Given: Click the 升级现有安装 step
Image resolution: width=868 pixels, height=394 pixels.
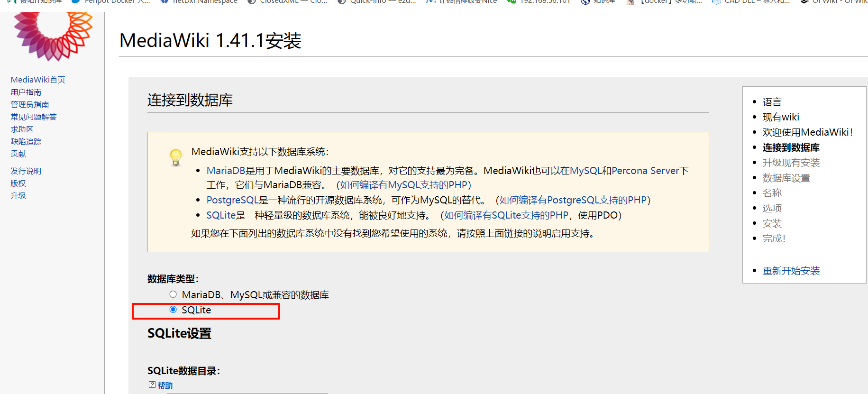Looking at the screenshot, I should pyautogui.click(x=791, y=163).
